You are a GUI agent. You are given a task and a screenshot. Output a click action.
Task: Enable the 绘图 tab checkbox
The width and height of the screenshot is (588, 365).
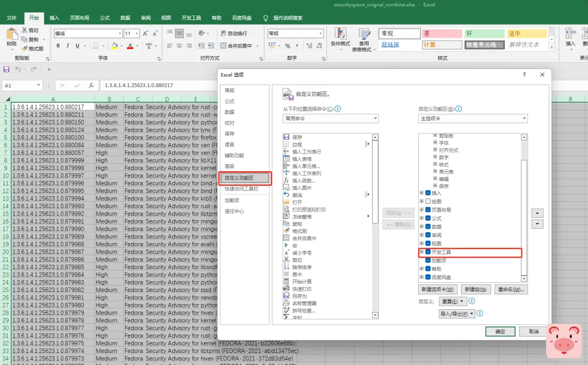point(428,202)
